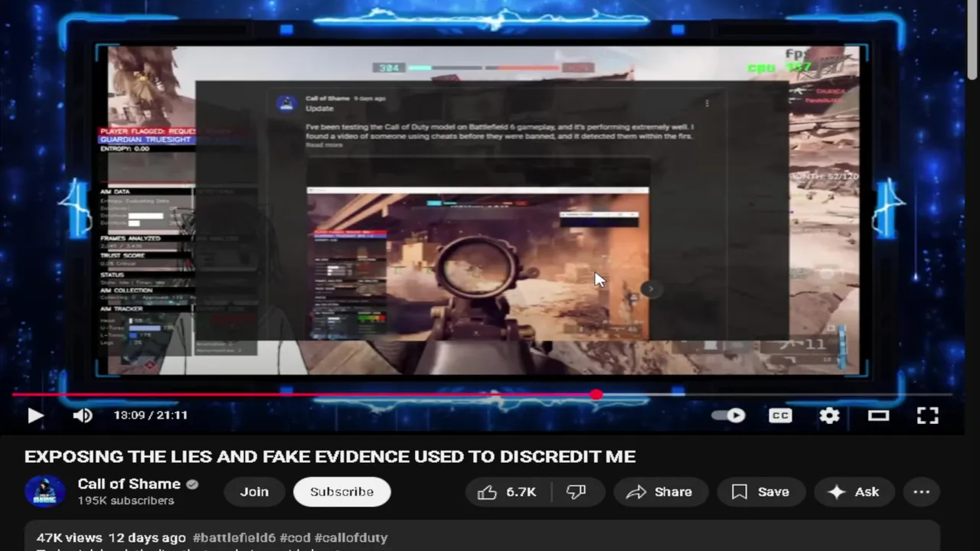Share the video
Viewport: 980px width, 551px height.
tap(659, 492)
